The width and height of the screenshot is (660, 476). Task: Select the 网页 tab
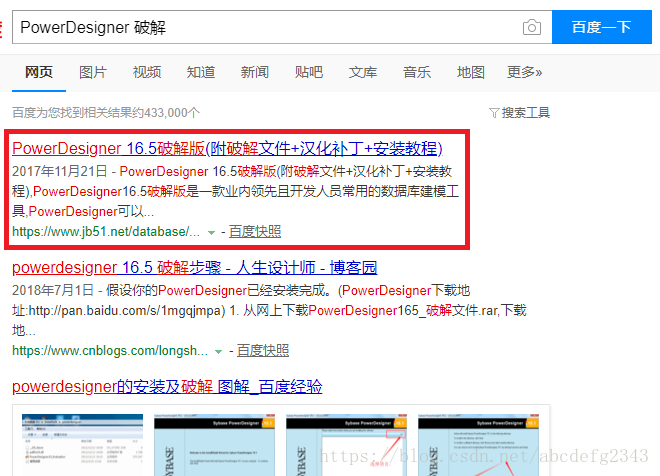tap(39, 72)
